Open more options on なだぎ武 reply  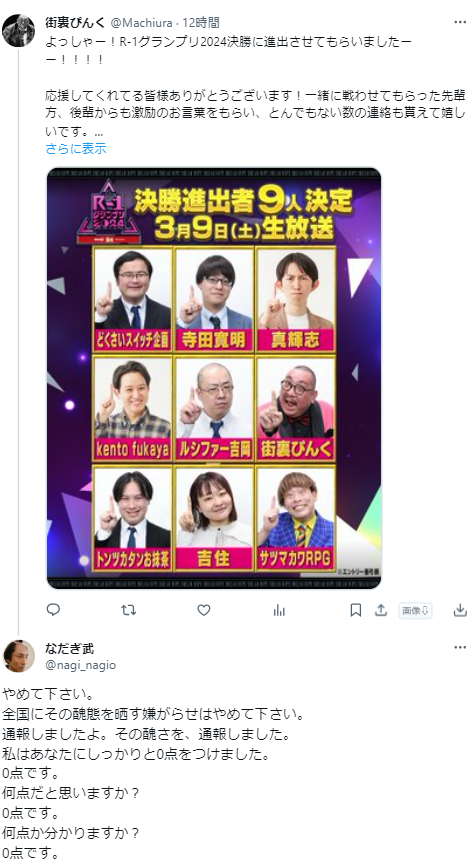pyautogui.click(x=460, y=648)
